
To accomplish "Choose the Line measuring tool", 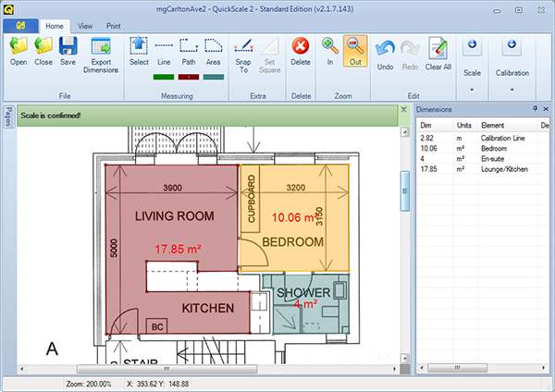I will coord(164,51).
